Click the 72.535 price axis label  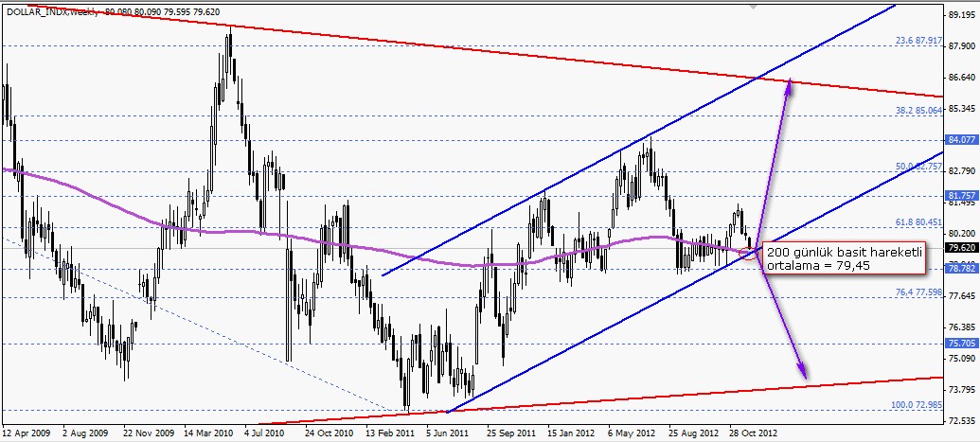[x=961, y=420]
